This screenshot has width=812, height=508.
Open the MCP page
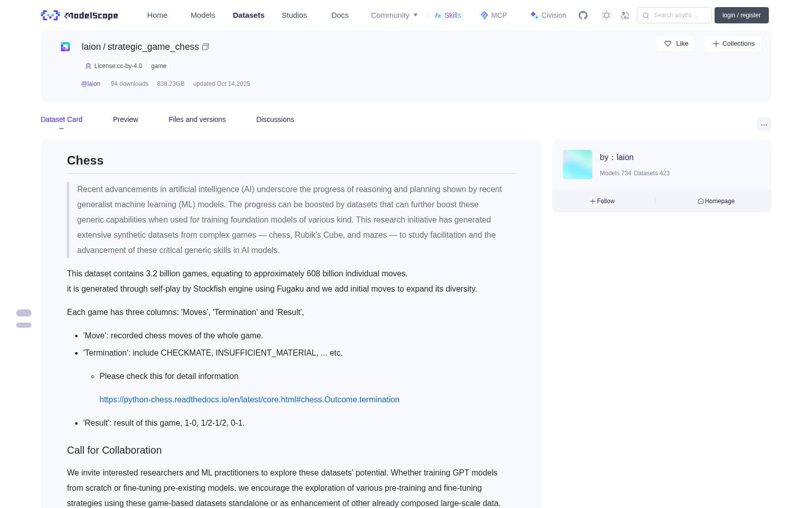pyautogui.click(x=493, y=15)
